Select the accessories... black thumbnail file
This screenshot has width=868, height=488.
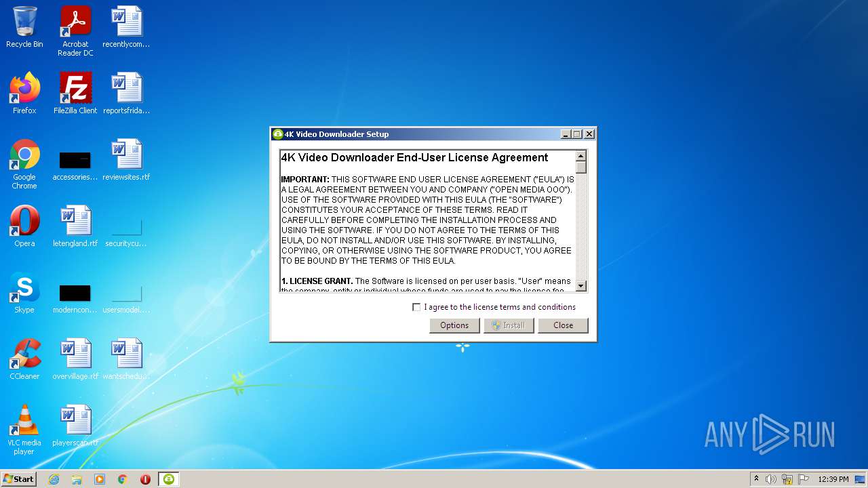click(x=75, y=165)
